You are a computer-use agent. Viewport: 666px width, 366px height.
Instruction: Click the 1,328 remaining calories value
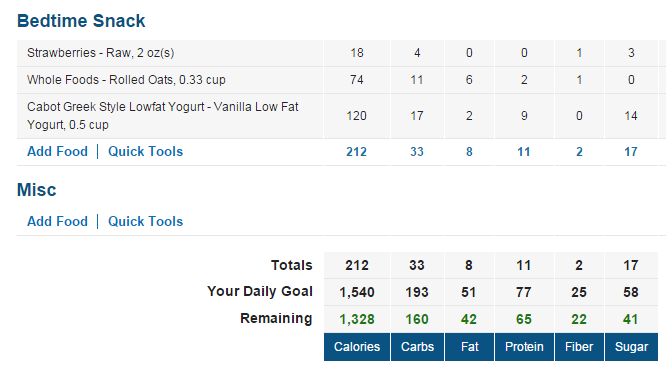tap(357, 319)
